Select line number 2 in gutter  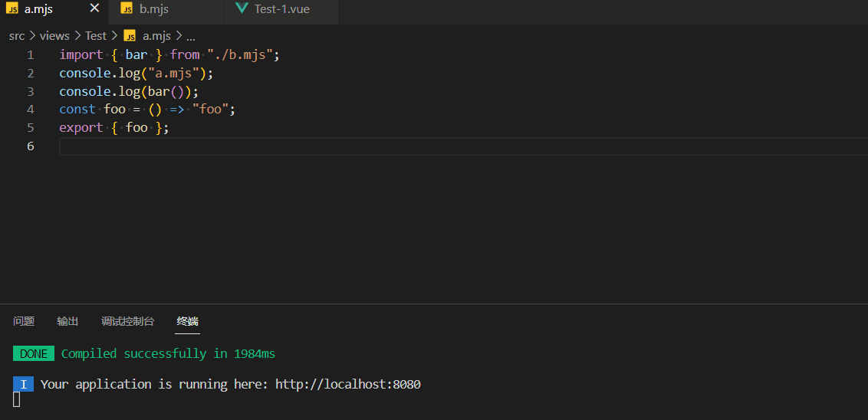click(x=30, y=73)
